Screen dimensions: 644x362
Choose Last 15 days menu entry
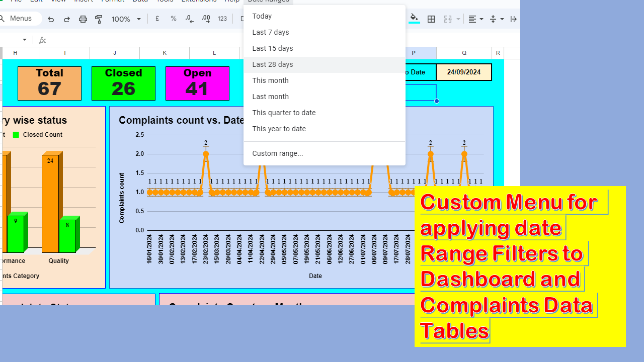pos(325,48)
